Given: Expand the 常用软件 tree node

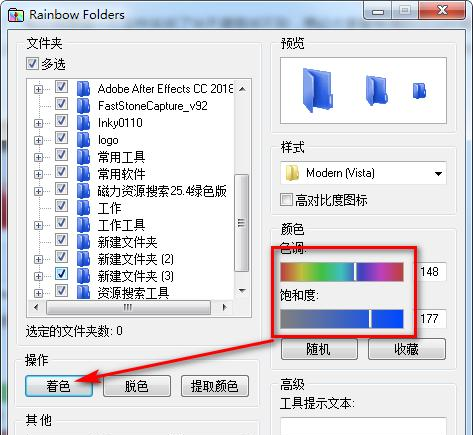Looking at the screenshot, I should click(x=38, y=174).
